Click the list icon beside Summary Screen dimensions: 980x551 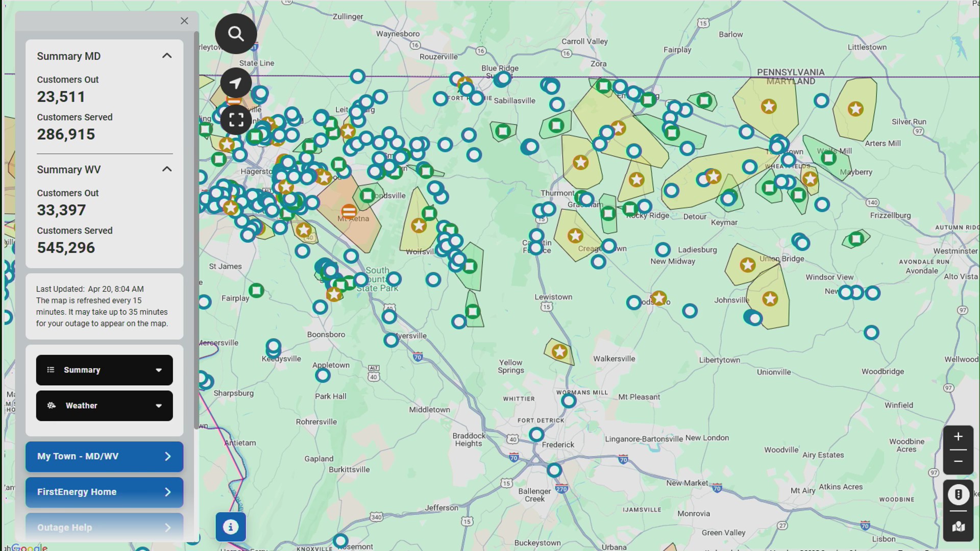(51, 370)
